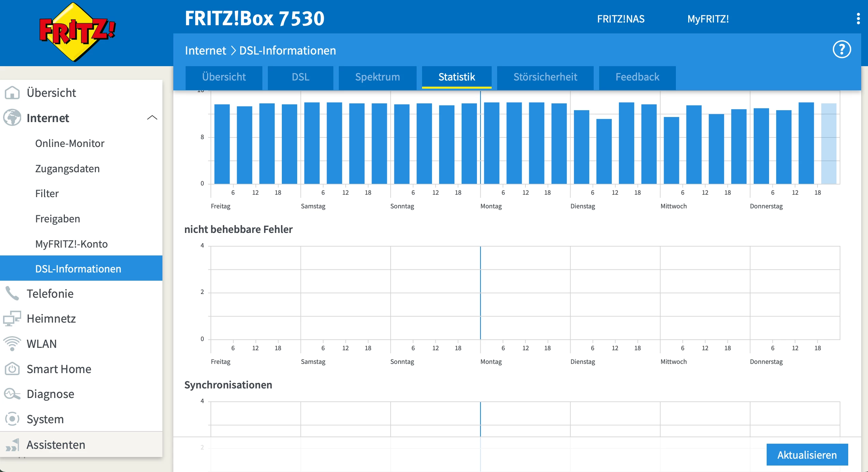The height and width of the screenshot is (472, 868).
Task: Open Assistenten in the sidebar
Action: 56,445
